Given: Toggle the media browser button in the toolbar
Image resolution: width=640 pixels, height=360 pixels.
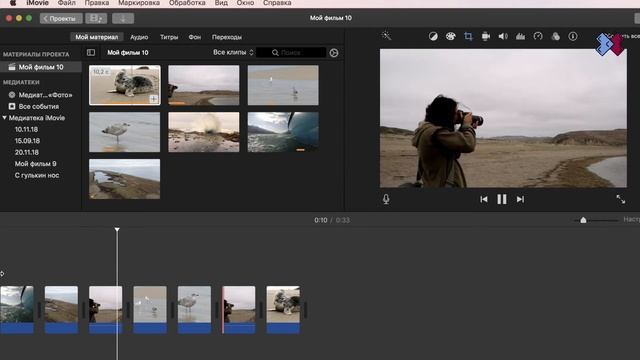Looking at the screenshot, I should [96, 18].
